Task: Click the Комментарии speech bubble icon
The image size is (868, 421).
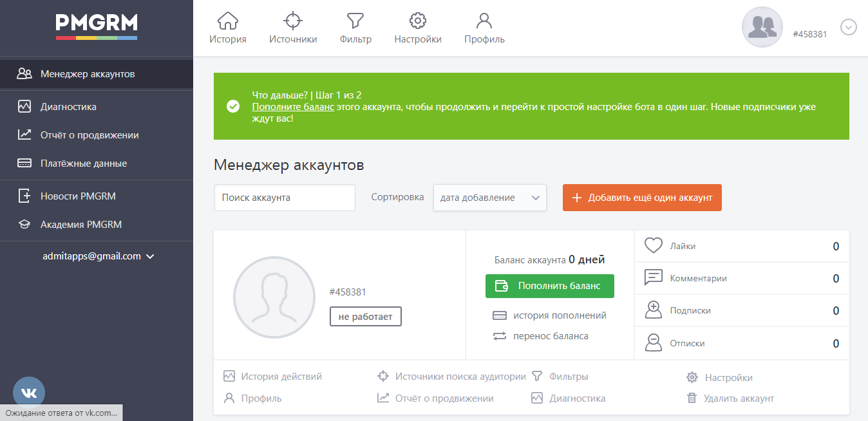Action: [654, 277]
